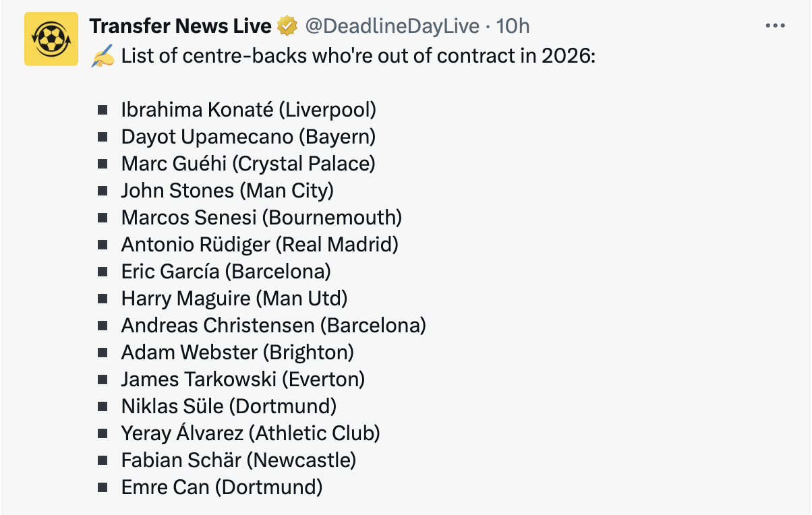
Task: Click the Transfer News Live profile avatar
Action: pyautogui.click(x=51, y=39)
